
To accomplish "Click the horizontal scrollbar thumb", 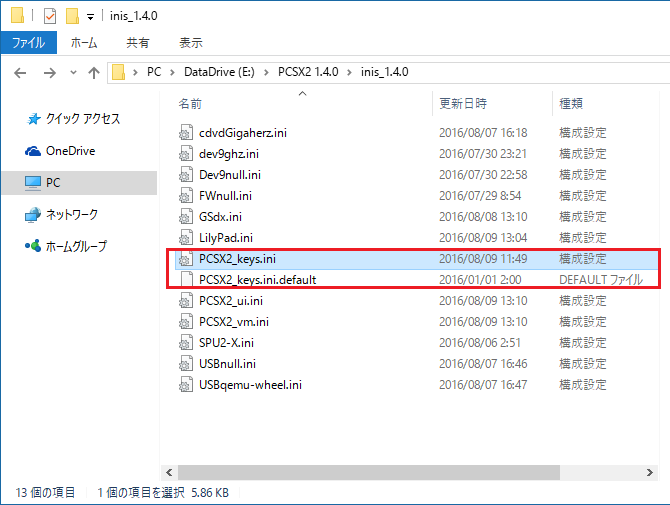I will pyautogui.click(x=369, y=473).
